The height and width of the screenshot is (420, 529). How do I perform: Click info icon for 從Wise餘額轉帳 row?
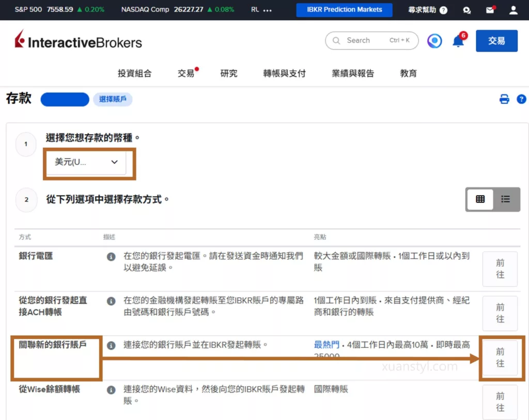pyautogui.click(x=111, y=390)
